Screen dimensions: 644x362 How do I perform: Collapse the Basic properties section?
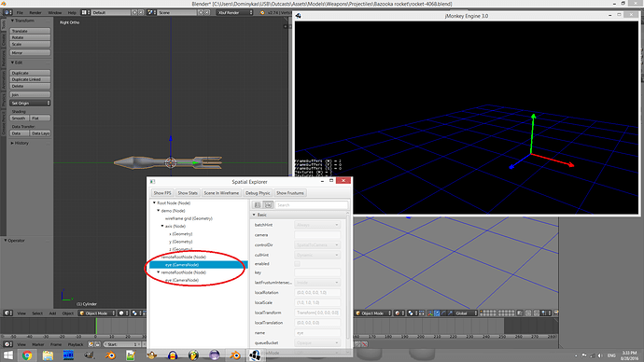tap(254, 215)
